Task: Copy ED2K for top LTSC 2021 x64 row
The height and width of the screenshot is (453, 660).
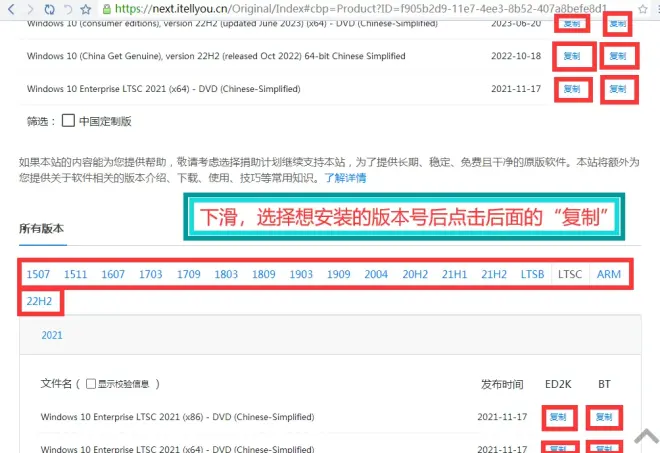Action: click(572, 89)
